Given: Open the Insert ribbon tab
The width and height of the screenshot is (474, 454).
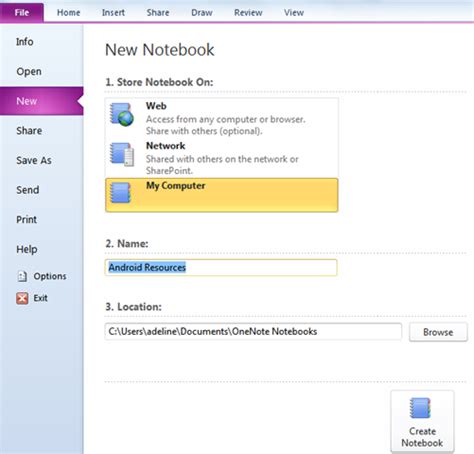Looking at the screenshot, I should [x=113, y=13].
